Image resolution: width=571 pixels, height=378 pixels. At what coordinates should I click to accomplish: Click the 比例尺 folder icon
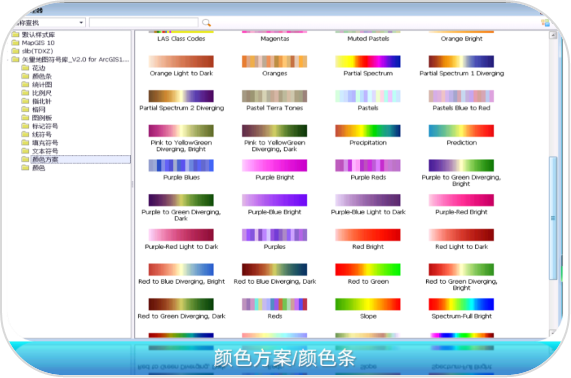click(x=25, y=93)
